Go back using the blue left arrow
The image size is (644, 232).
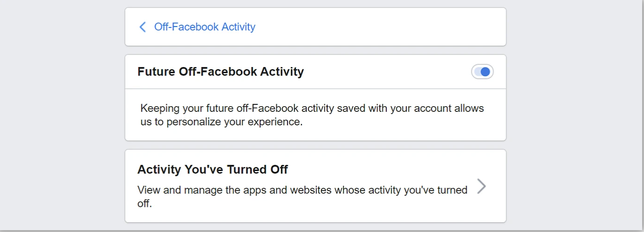[x=143, y=27]
